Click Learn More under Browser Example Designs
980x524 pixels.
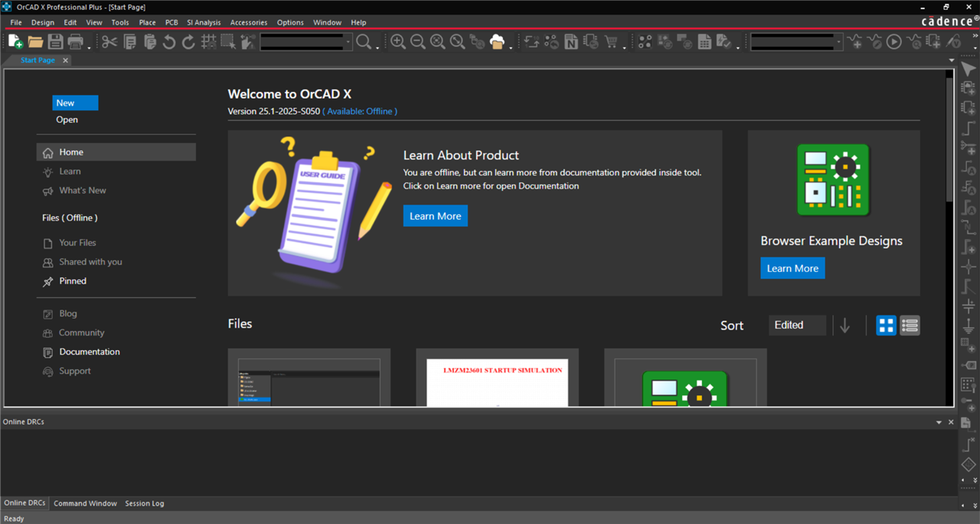coord(792,268)
